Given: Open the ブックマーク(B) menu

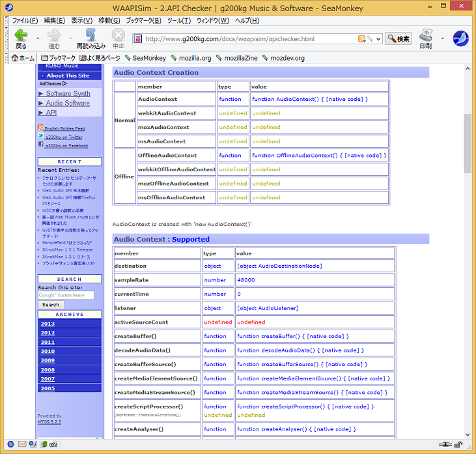Looking at the screenshot, I should coord(145,20).
